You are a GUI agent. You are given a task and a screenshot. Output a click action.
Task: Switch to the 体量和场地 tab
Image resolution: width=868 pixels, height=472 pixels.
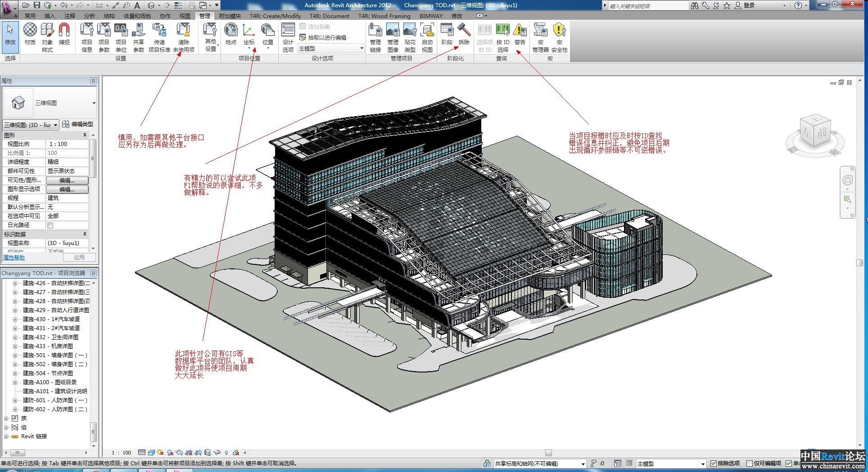(x=137, y=16)
